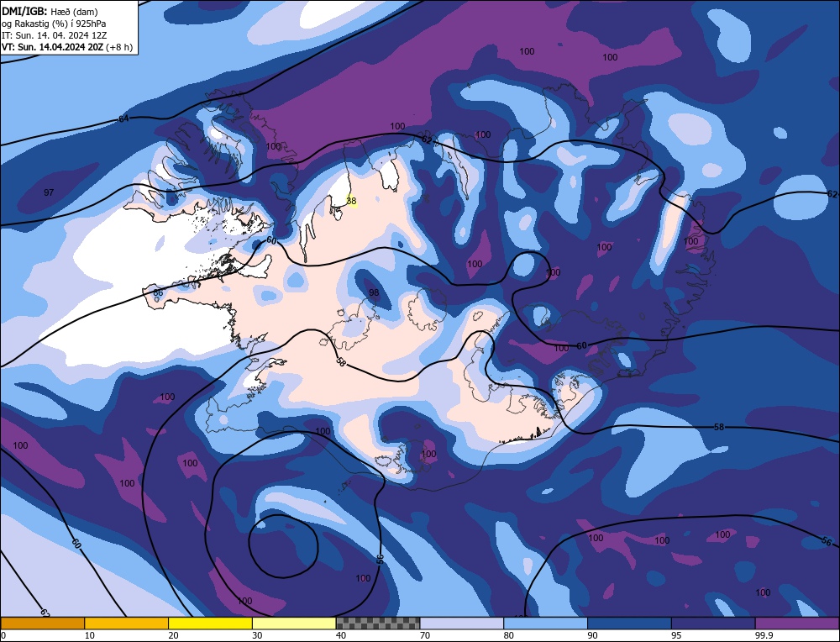Screen dimensions: 840x642
Task: Select the orange 10–20 legend swatch
Action: point(127,623)
